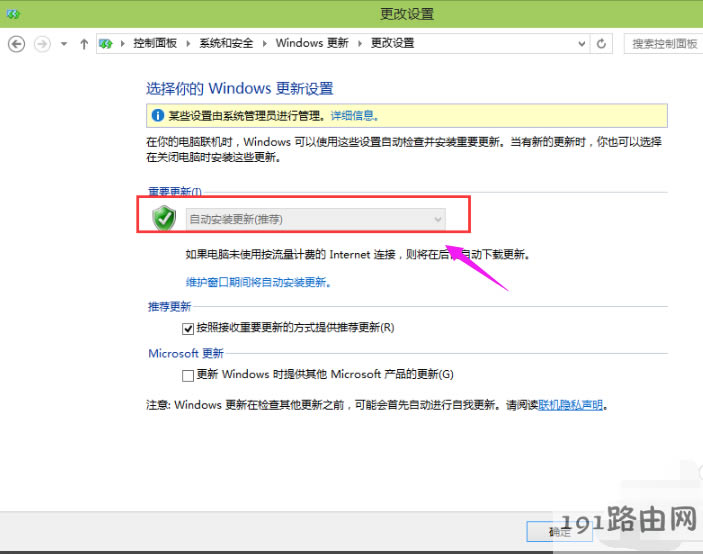
Task: Open the 维护窗口期间将自动安装更新 link
Action: 258,282
